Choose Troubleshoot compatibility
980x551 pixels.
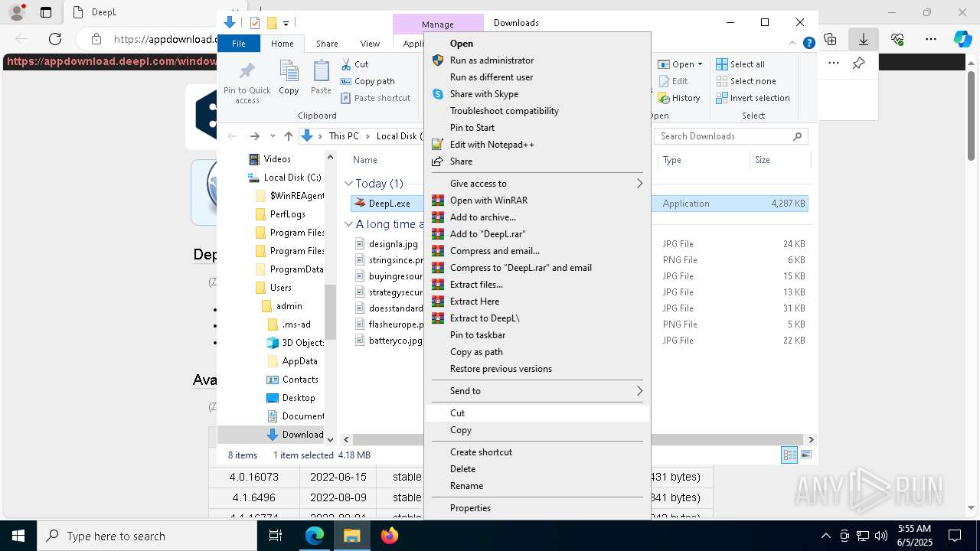[x=504, y=111]
